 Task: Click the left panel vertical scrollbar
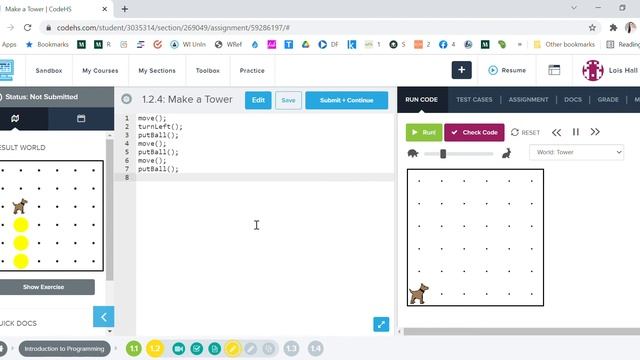click(109, 209)
